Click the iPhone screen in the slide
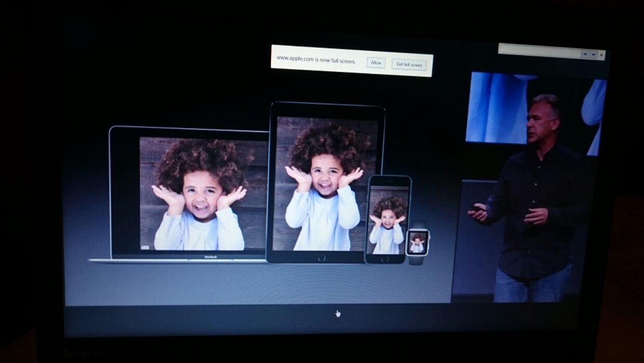 (x=387, y=219)
